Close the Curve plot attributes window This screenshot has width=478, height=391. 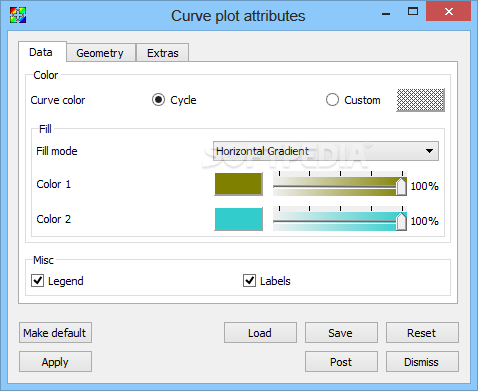click(448, 12)
